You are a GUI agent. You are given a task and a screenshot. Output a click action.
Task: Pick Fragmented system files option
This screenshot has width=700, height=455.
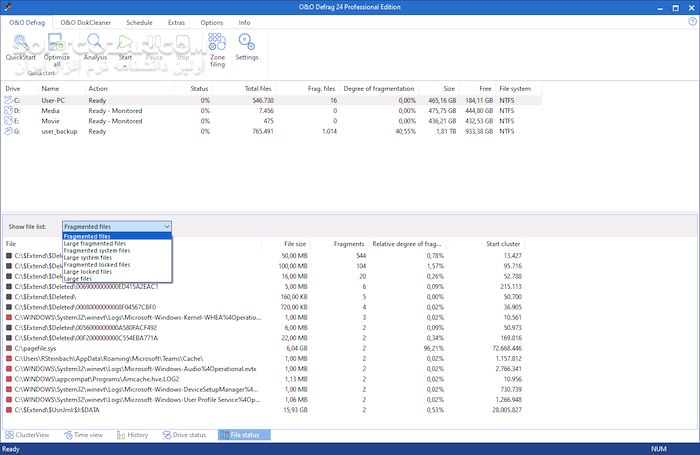point(97,250)
